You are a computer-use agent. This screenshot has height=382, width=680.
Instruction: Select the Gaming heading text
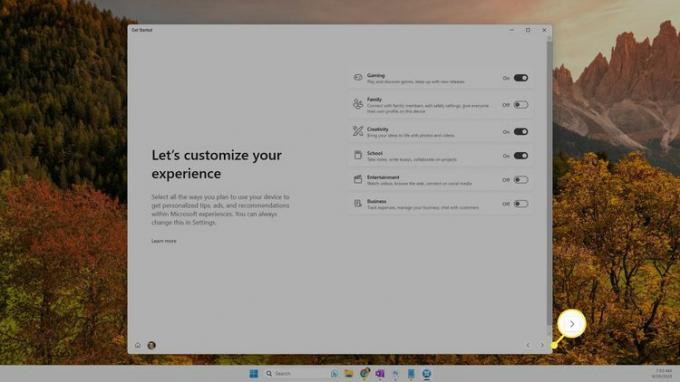click(376, 75)
